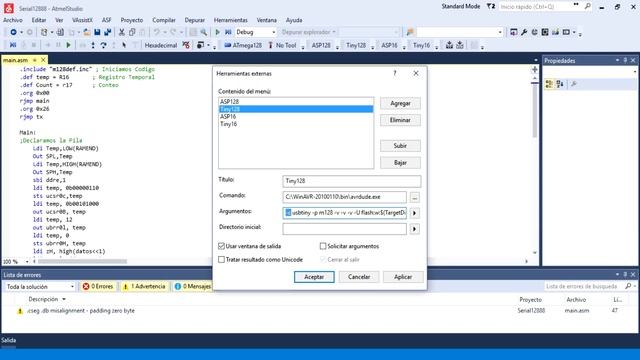This screenshot has width=640, height=360.
Task: Open Lista de errores window options dropdown
Action: tap(617, 275)
